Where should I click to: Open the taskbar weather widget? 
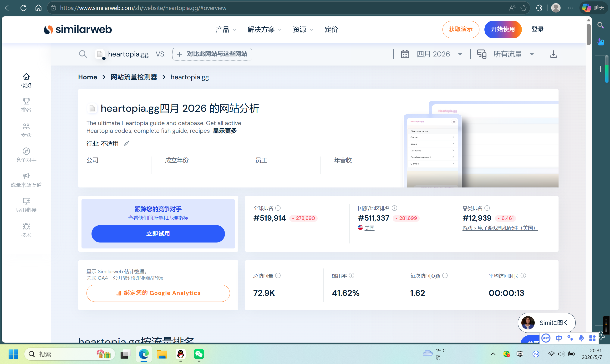[434, 354]
